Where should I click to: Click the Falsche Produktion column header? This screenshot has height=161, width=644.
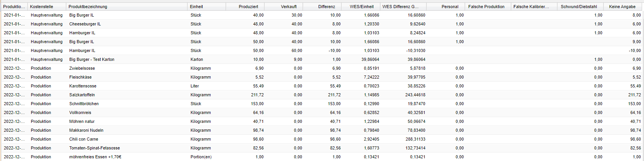point(486,7)
